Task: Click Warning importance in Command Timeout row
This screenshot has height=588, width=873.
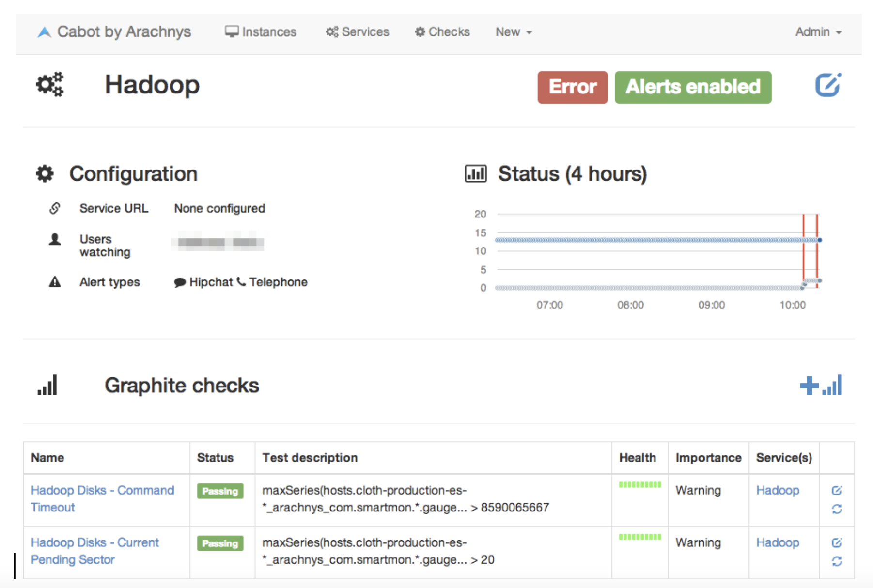Action: coord(698,490)
